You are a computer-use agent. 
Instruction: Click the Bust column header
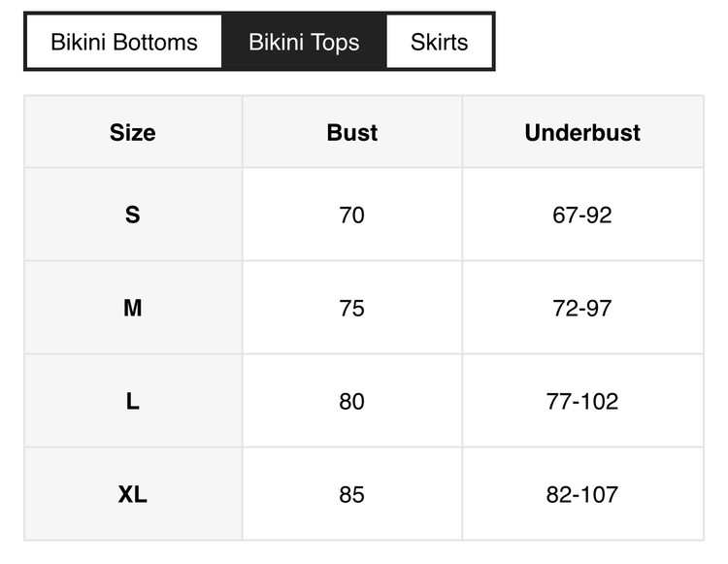pos(352,133)
